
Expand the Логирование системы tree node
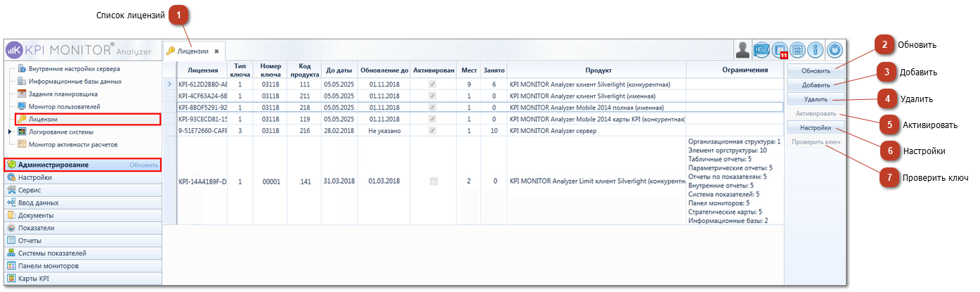click(9, 132)
